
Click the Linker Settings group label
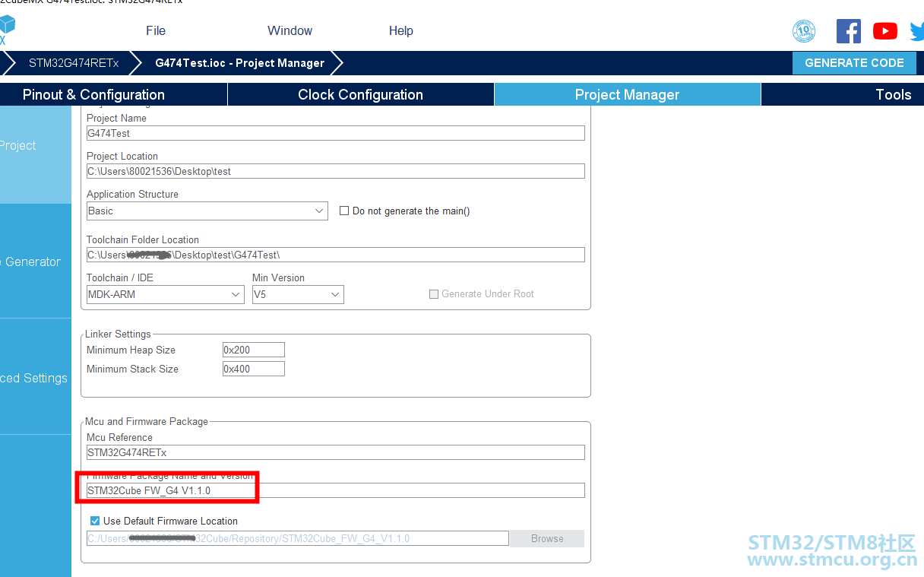pyautogui.click(x=118, y=334)
